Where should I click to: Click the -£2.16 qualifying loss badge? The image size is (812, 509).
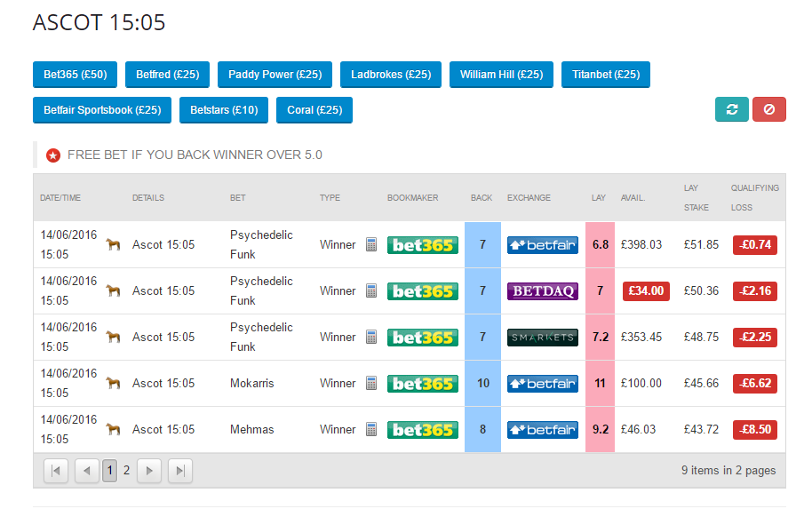[x=755, y=290]
